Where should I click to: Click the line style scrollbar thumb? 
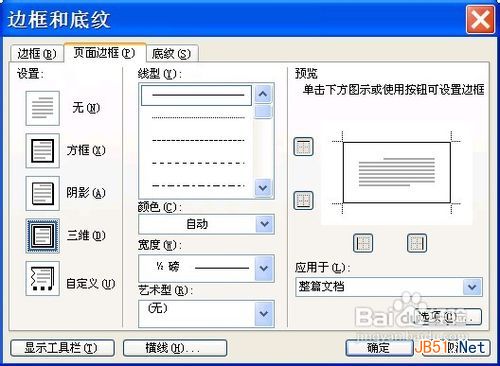point(263,112)
